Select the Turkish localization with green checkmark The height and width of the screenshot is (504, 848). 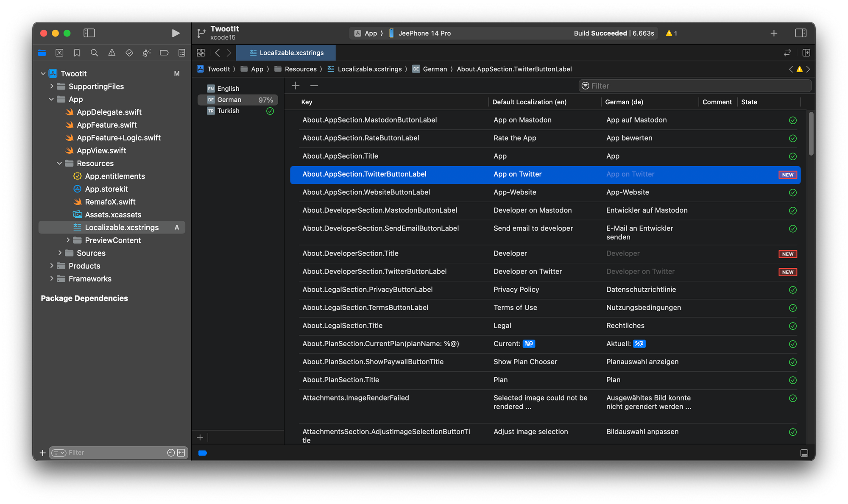coord(228,111)
